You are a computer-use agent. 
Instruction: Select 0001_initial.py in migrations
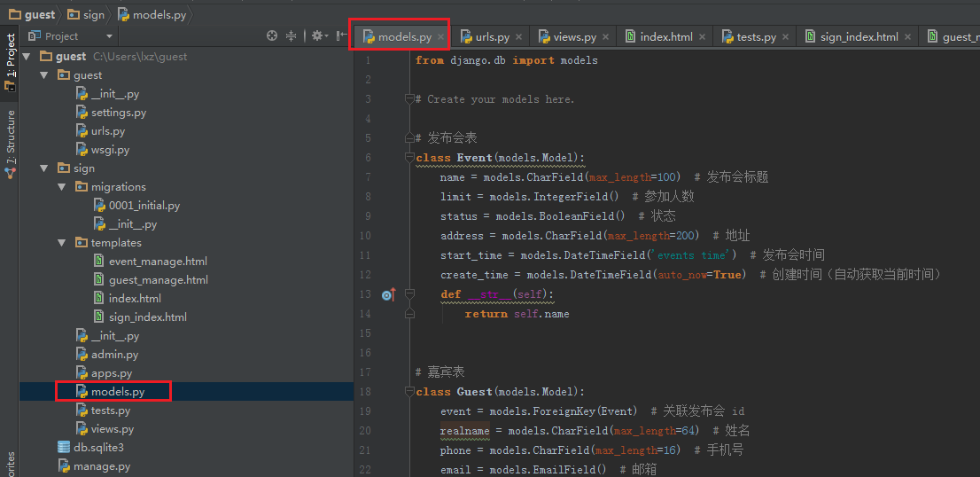tap(144, 205)
